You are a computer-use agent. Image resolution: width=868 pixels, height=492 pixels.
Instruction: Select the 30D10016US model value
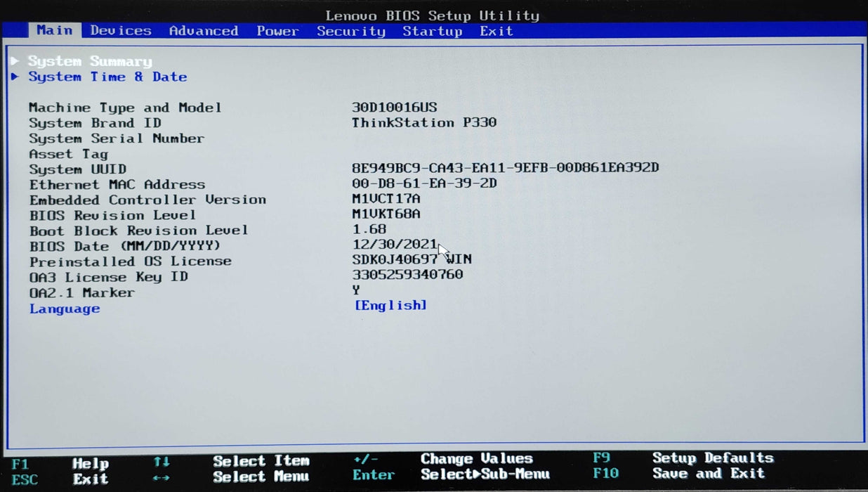pos(394,107)
